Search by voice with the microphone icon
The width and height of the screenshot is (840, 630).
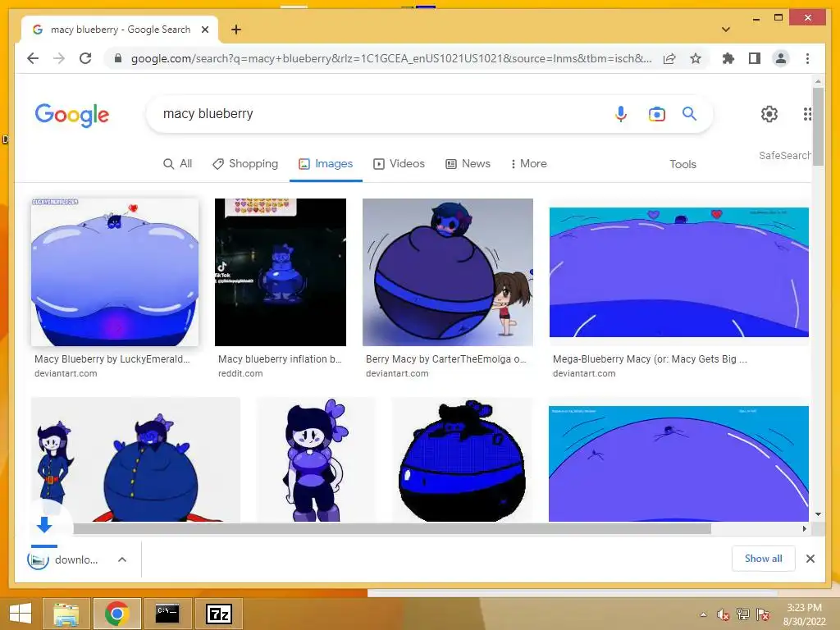coord(621,113)
